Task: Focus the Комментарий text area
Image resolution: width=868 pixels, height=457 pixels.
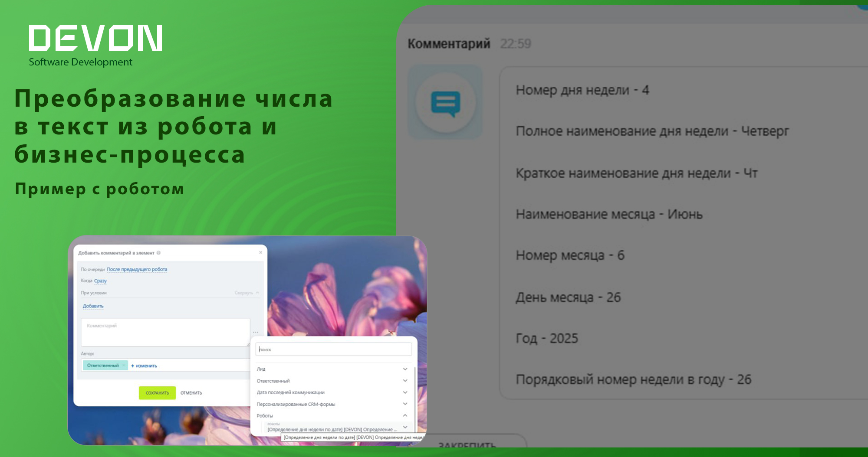Action: tap(165, 332)
